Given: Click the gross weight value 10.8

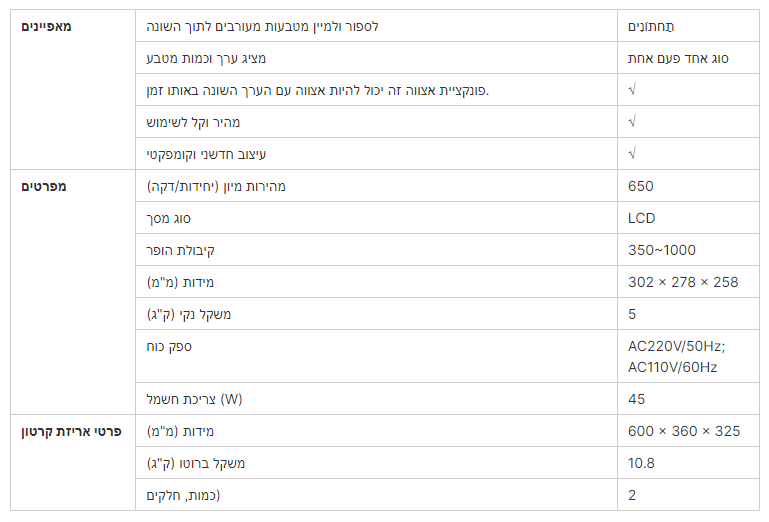Looking at the screenshot, I should (x=641, y=463).
